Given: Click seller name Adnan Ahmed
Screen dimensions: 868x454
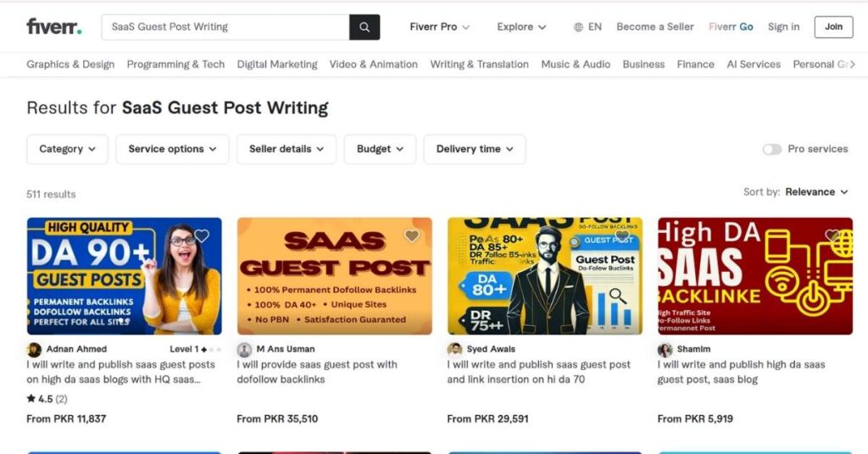Looking at the screenshot, I should point(76,350).
